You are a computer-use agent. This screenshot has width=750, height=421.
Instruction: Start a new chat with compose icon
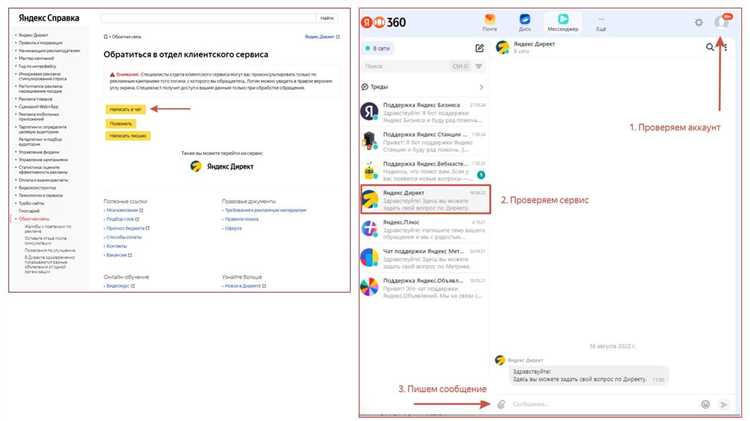pos(479,48)
